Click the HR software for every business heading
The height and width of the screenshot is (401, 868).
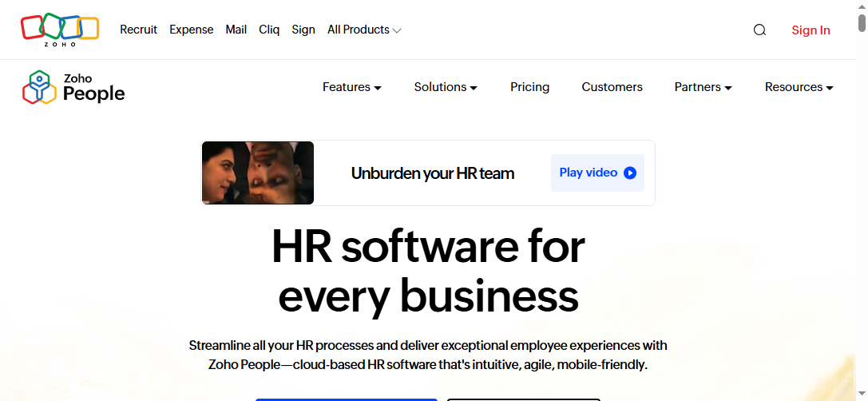(428, 272)
